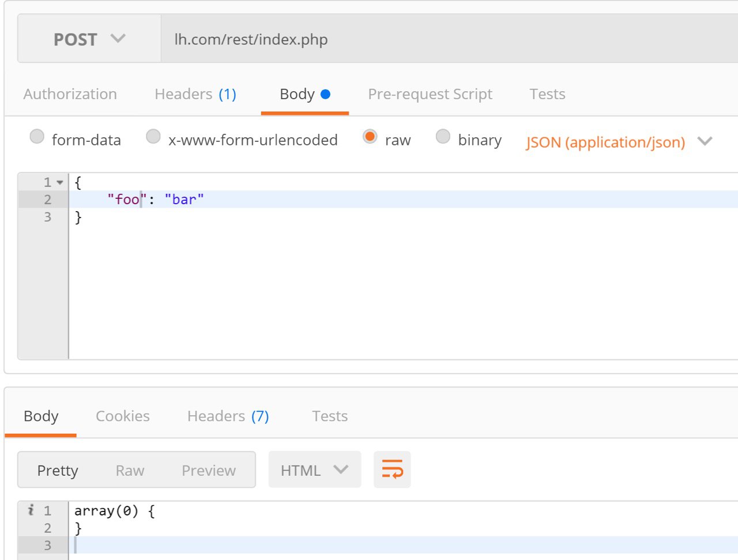Click the request URL field lh.com/rest/index.php
The image size is (738, 560).
tap(449, 39)
